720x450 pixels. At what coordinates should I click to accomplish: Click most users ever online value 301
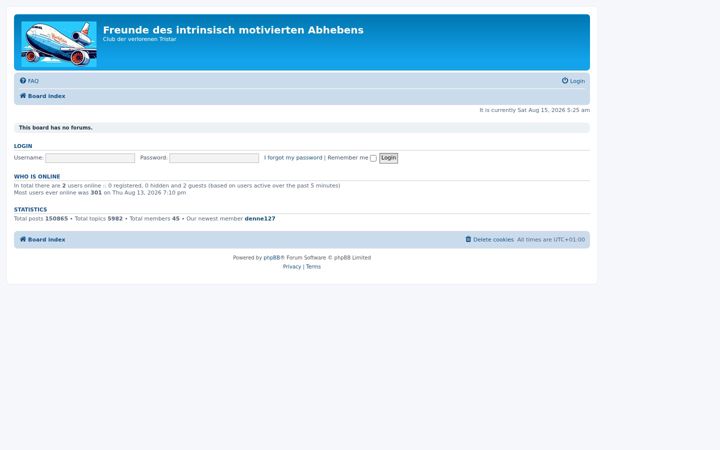coord(96,193)
